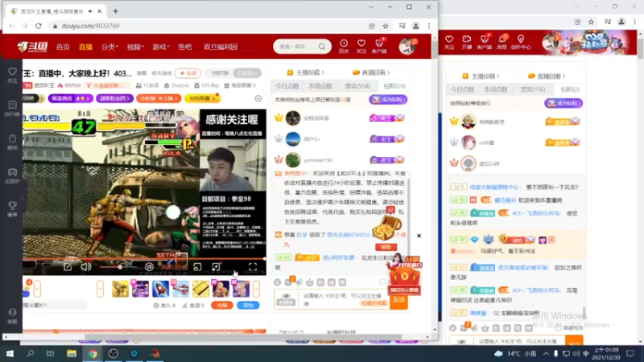Click the search magnifier icon
Screen dimensions: 644x362
[x=322, y=47]
